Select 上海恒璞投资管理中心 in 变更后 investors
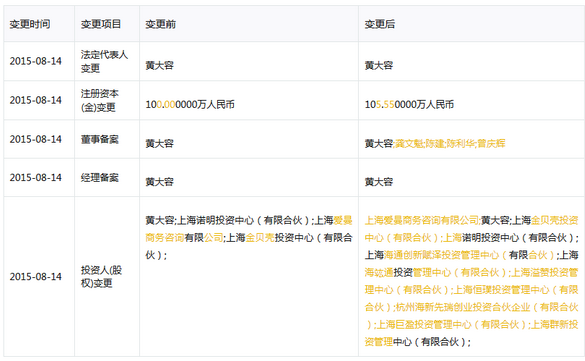 click(x=501, y=290)
